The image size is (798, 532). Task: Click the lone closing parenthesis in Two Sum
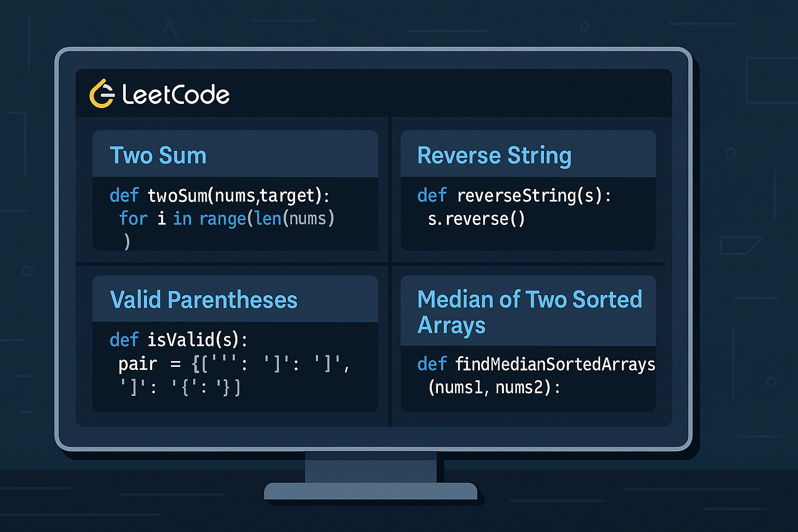[127, 242]
